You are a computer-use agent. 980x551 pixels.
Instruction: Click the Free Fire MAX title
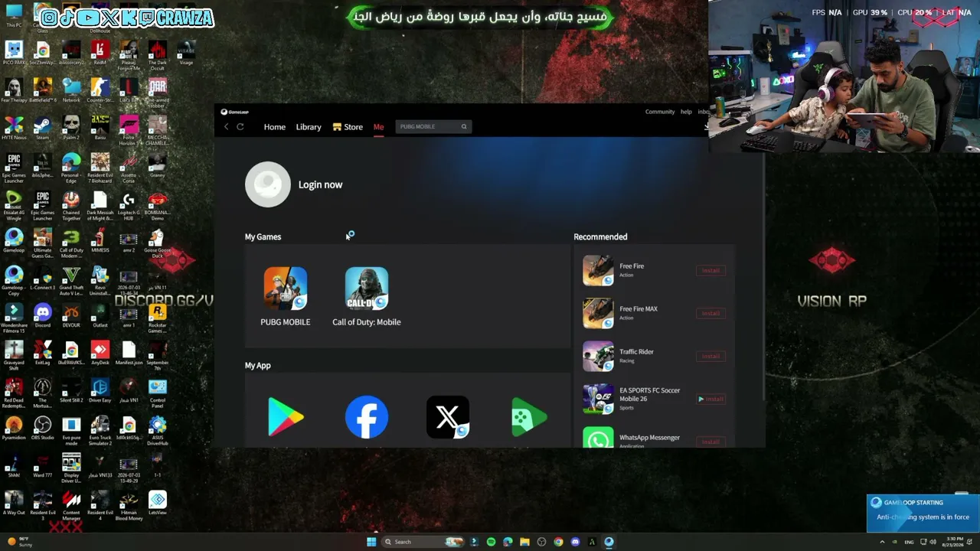639,309
